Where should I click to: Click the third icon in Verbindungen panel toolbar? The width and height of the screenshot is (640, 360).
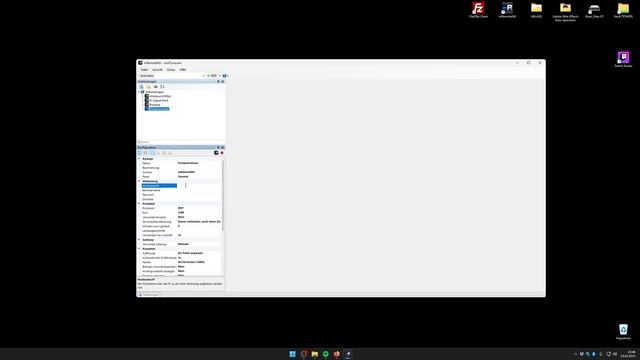coord(156,87)
